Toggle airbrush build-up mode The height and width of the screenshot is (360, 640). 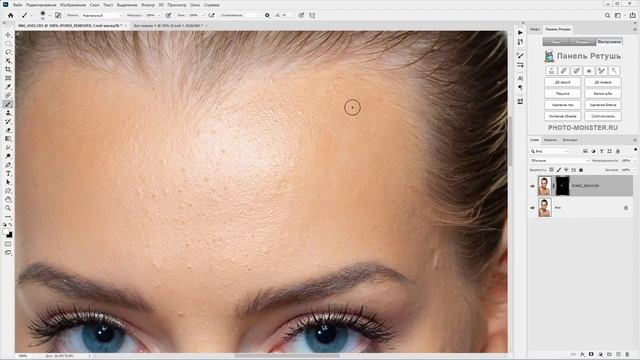[x=211, y=15]
